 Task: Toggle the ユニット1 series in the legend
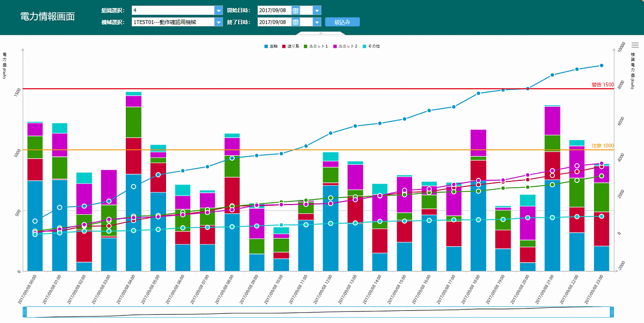[x=315, y=46]
